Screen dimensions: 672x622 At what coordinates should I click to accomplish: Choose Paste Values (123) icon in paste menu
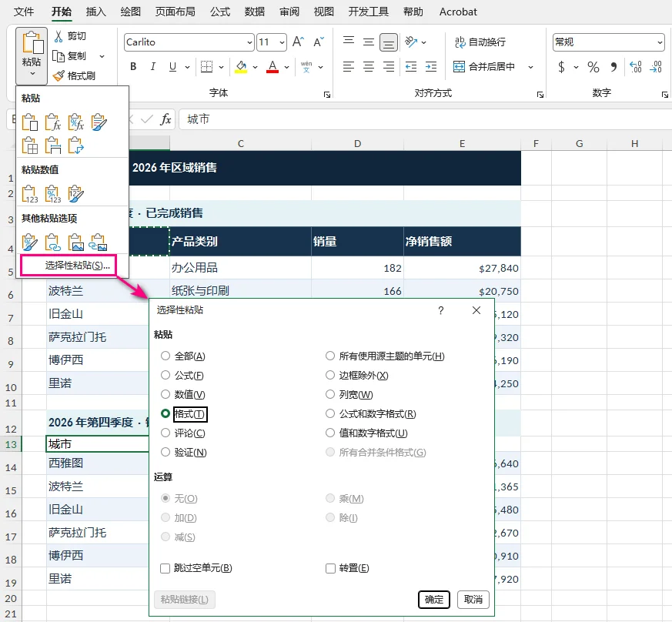pyautogui.click(x=30, y=194)
